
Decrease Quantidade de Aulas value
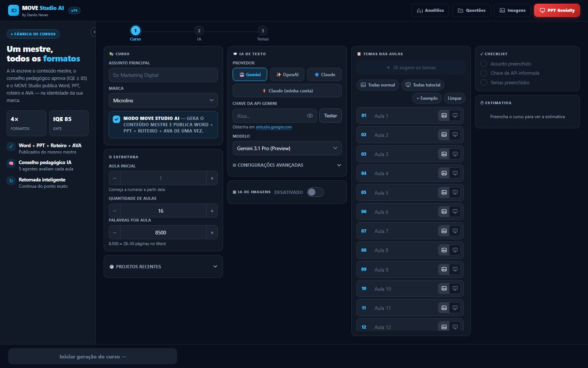coord(115,211)
